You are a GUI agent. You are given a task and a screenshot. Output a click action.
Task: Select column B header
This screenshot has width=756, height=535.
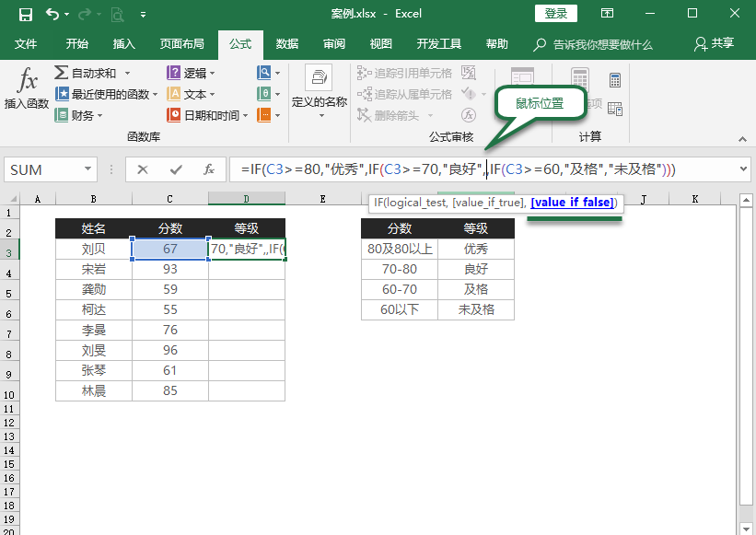coord(94,199)
